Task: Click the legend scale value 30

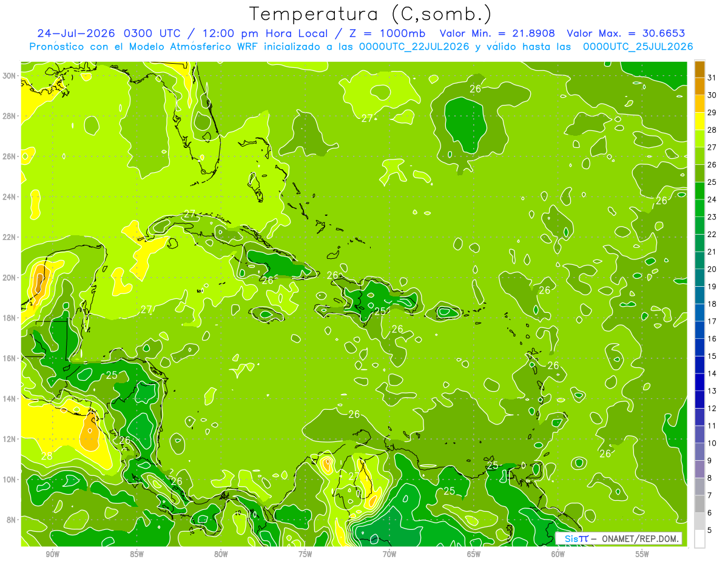Action: tap(712, 95)
